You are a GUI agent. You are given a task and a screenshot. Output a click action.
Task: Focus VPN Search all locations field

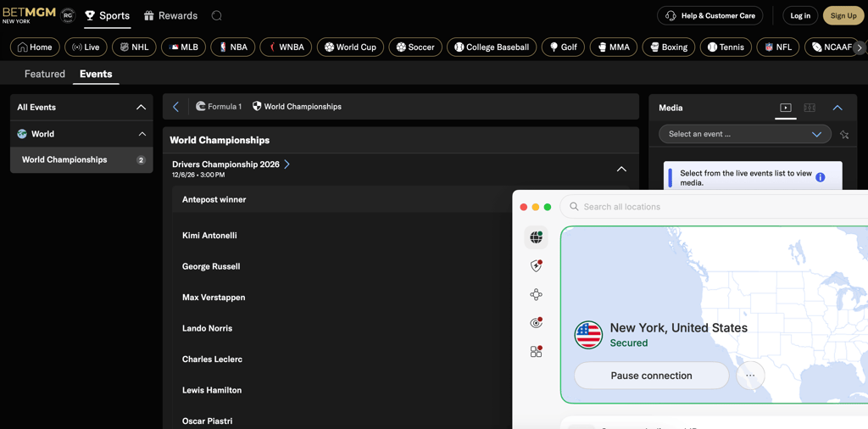point(714,207)
